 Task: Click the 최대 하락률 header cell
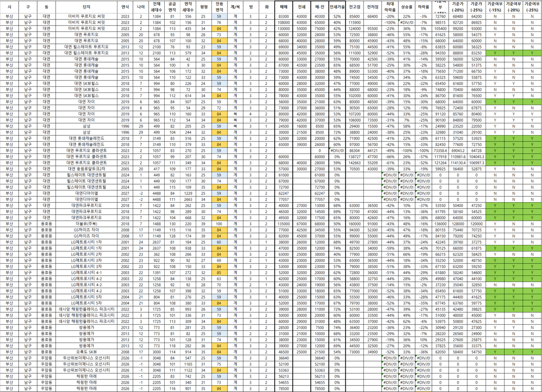(x=390, y=7)
